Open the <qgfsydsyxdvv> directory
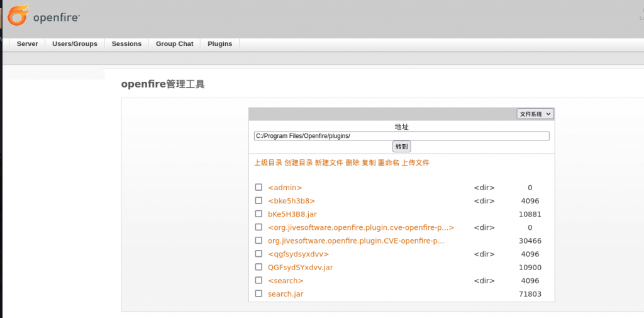 pyautogui.click(x=298, y=254)
